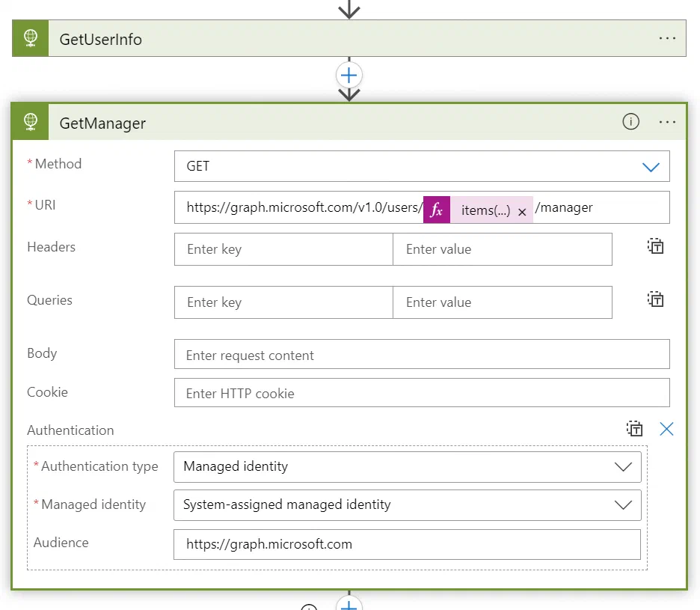Click the Cookie input field

coord(422,393)
